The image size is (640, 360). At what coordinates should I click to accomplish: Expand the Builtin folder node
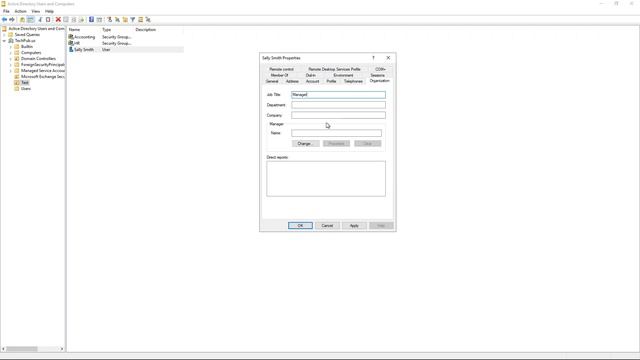tap(11, 47)
